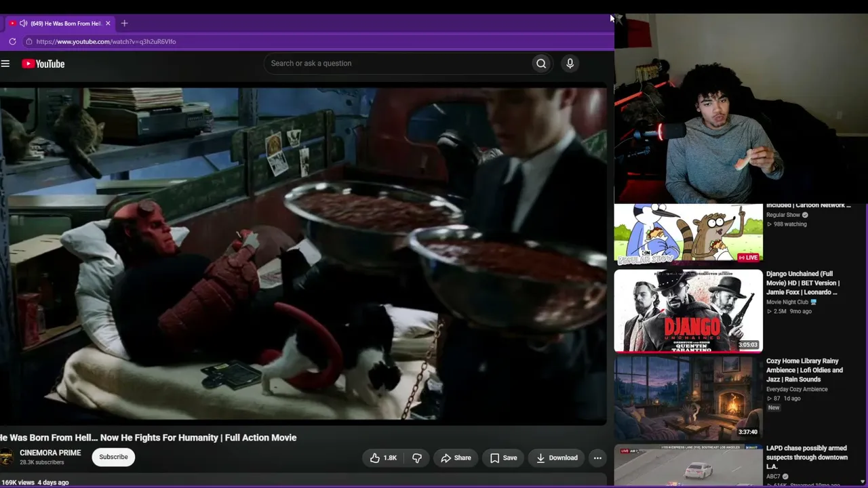Click the 3:05:03 duration on Django thumbnail
Image resolution: width=868 pixels, height=488 pixels.
748,345
